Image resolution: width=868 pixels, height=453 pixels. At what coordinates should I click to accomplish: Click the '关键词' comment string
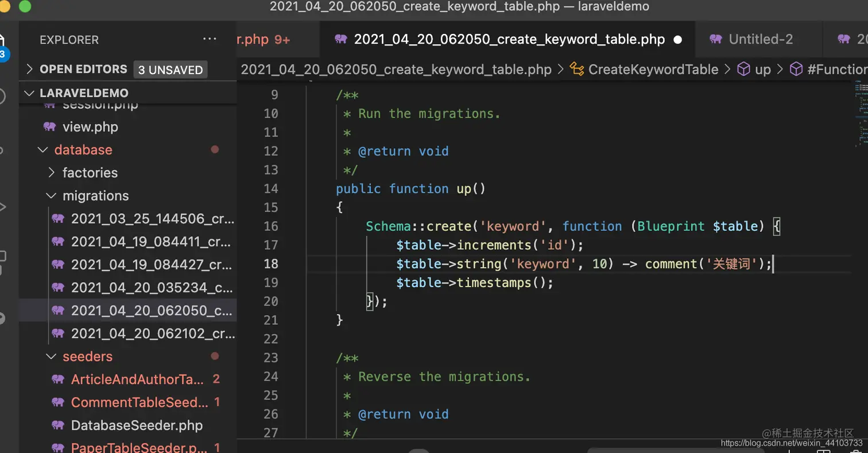731,264
